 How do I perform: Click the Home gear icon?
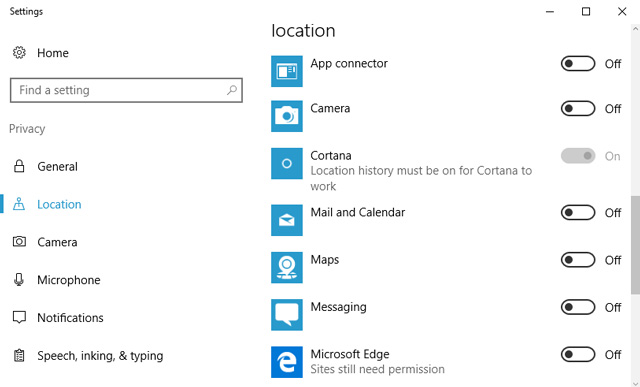pos(19,53)
